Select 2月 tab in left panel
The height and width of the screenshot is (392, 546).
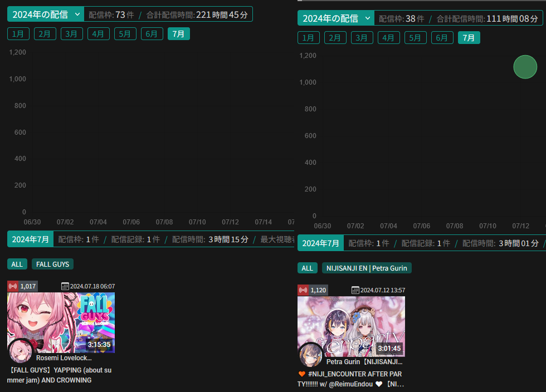click(45, 34)
